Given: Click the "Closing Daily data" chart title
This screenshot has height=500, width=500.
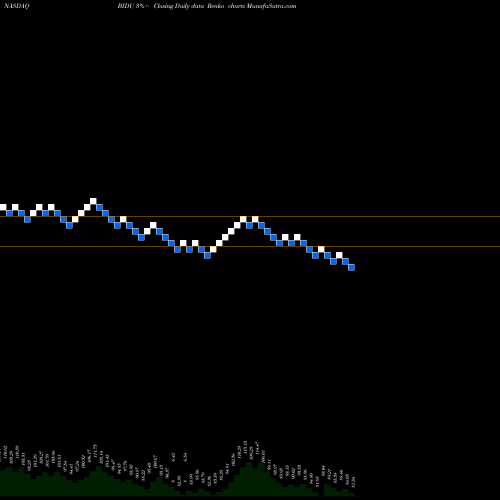Looking at the screenshot, I should pos(179,6).
